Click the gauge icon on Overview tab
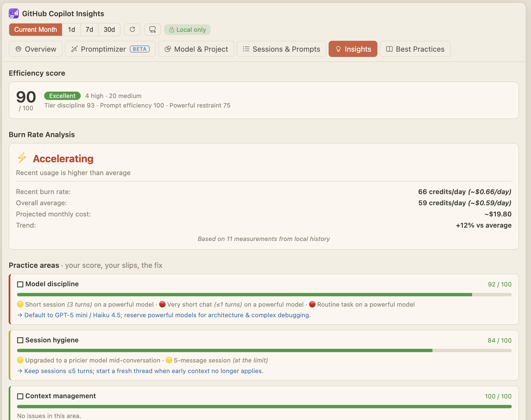Viewport: 531px width, 420px height. tap(18, 49)
